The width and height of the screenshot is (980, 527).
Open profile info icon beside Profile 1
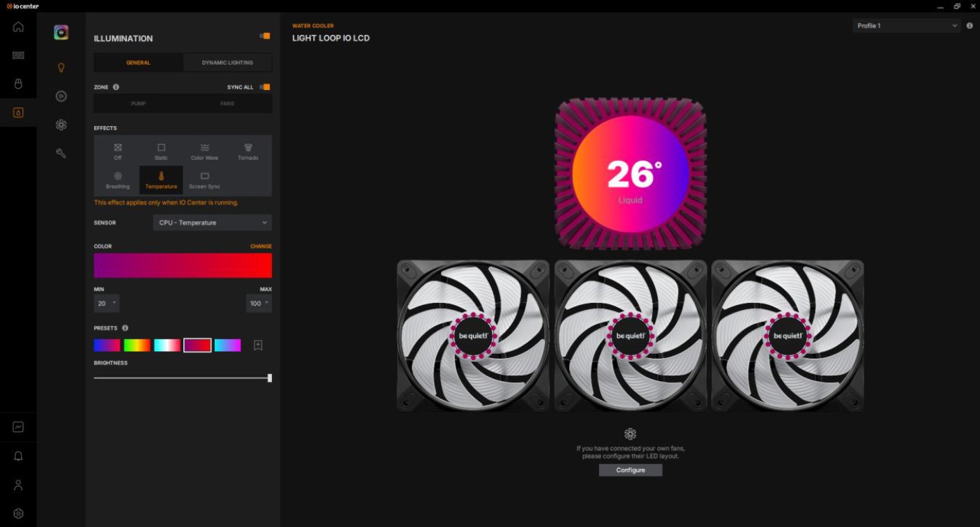[970, 26]
